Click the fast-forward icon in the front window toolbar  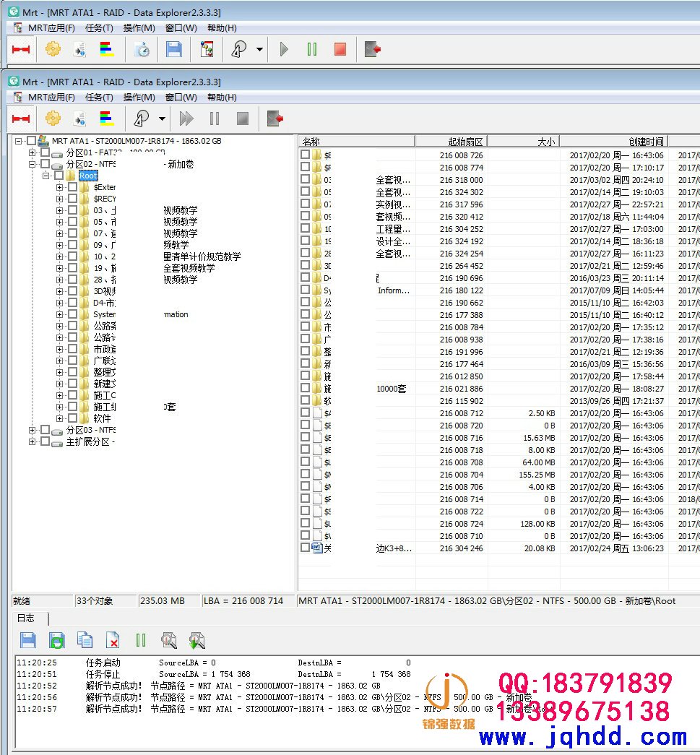tap(186, 118)
